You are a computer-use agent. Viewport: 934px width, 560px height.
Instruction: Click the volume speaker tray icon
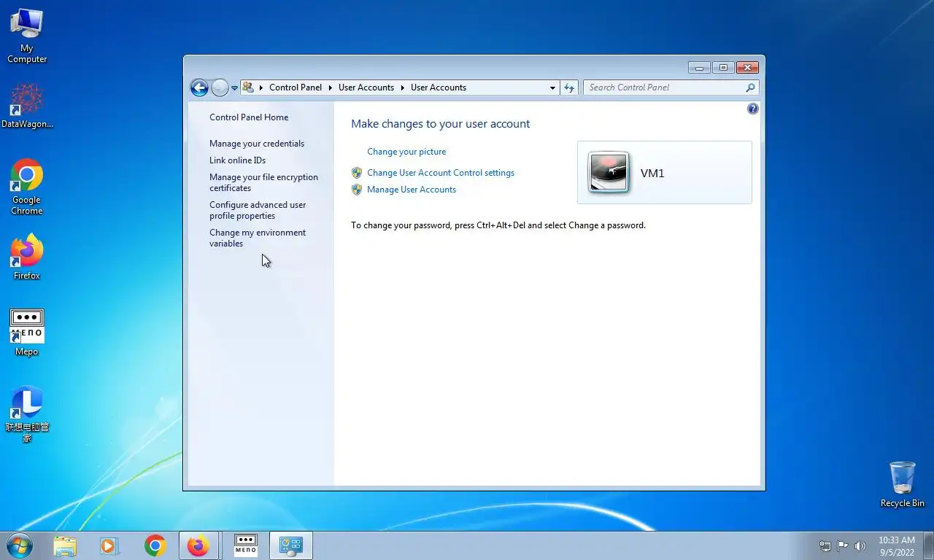[860, 546]
